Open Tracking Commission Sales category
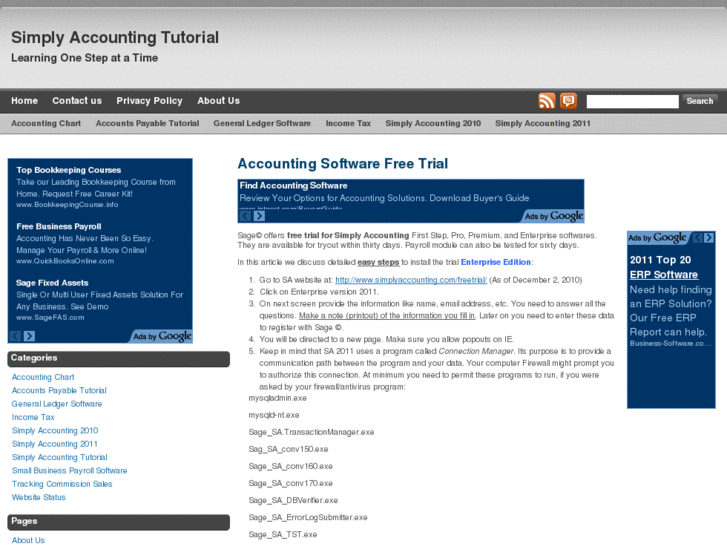Screen dimensions: 727x545 62,484
